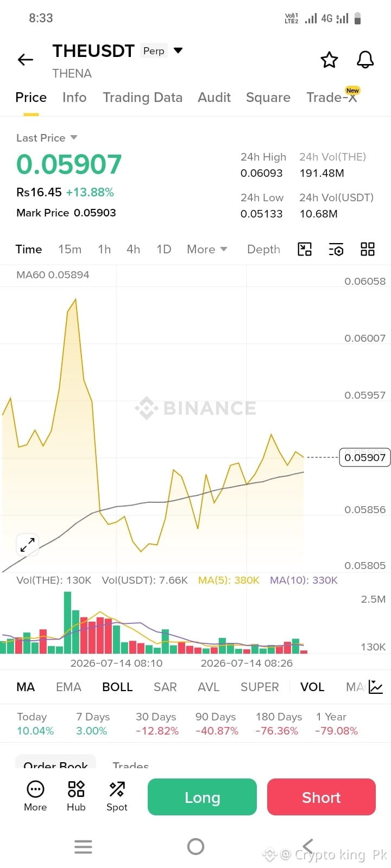Open chart settings icon
Screen dimensions: 391x868
click(336, 250)
